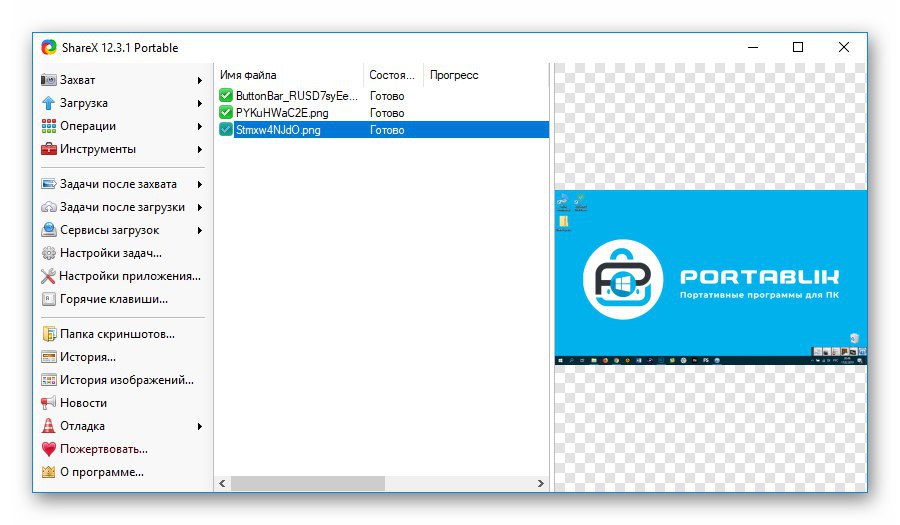Screen dimensions: 900x525
Task: Expand the Отладка submenu arrow
Action: 199,426
